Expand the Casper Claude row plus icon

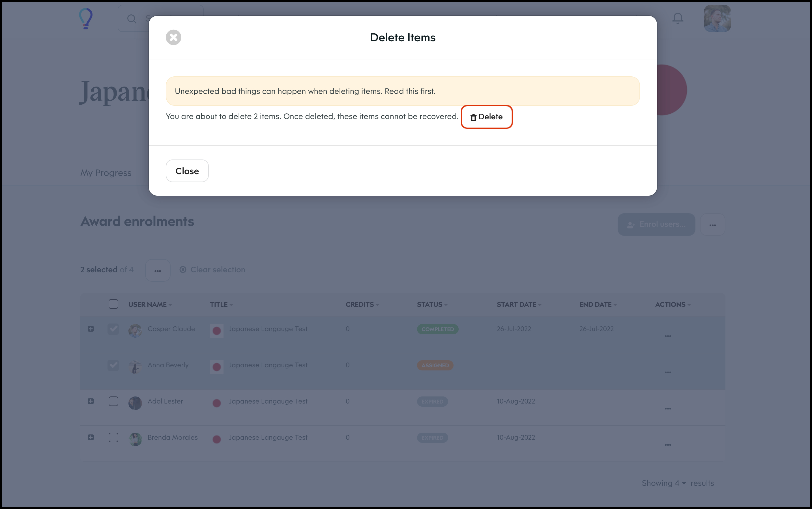[x=91, y=329]
